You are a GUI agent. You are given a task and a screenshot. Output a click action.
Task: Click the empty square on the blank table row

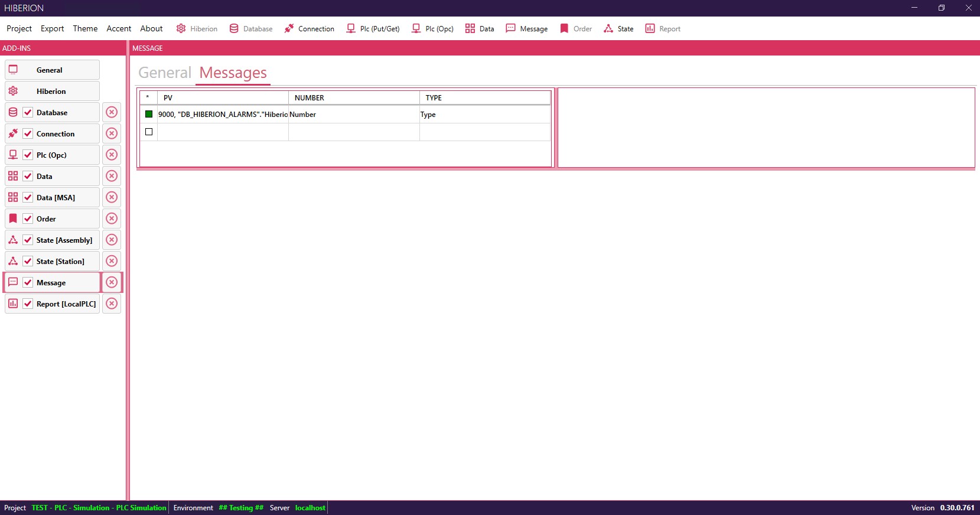[149, 132]
